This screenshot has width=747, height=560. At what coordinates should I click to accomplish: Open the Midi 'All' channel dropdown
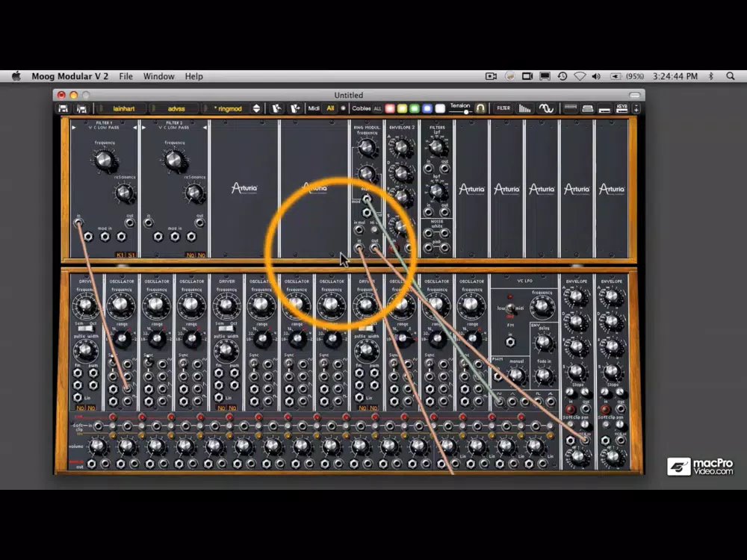[330, 108]
